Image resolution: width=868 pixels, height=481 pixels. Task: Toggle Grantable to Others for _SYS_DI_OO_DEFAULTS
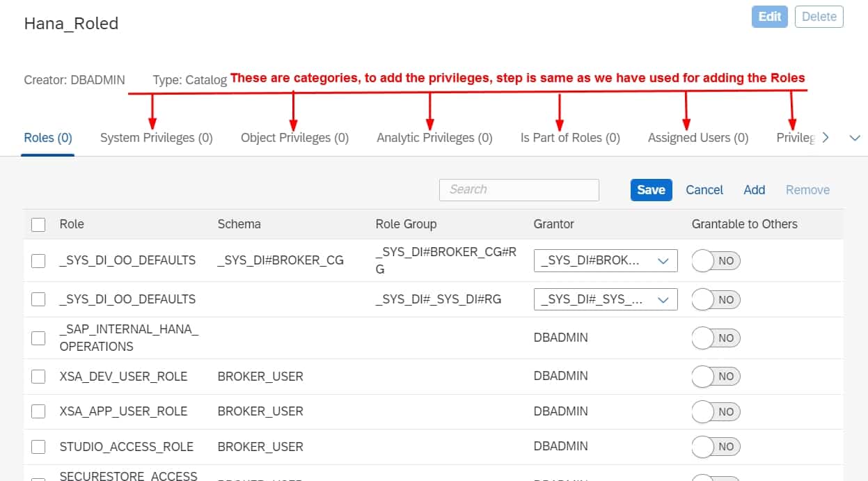point(716,260)
